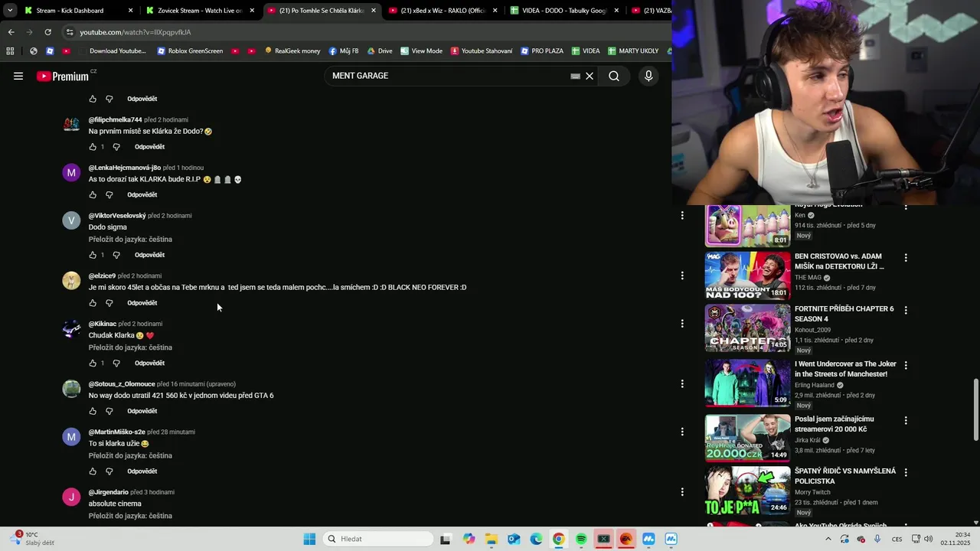Viewport: 980px width, 551px height.
Task: Like the comment by @ViktorVeselovský
Action: click(x=93, y=255)
